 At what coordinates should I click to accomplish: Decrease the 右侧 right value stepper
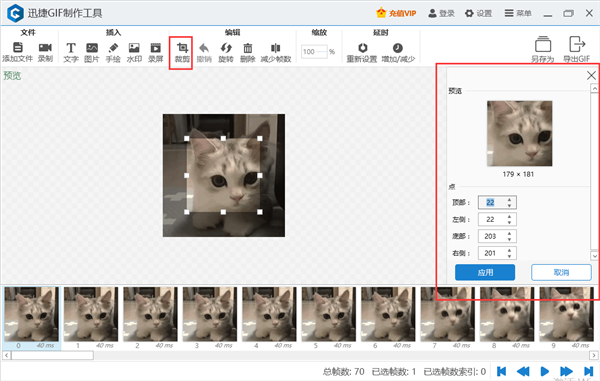[x=509, y=256]
